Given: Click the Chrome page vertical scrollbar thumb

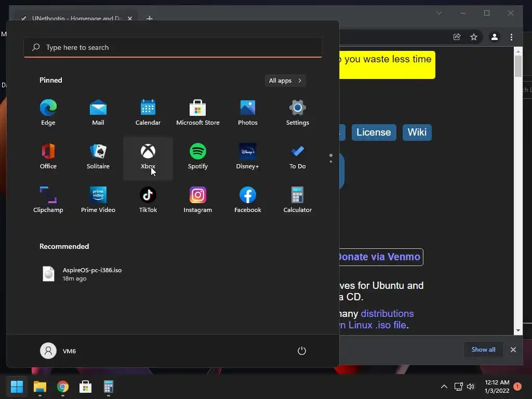Looking at the screenshot, I should coord(518,66).
